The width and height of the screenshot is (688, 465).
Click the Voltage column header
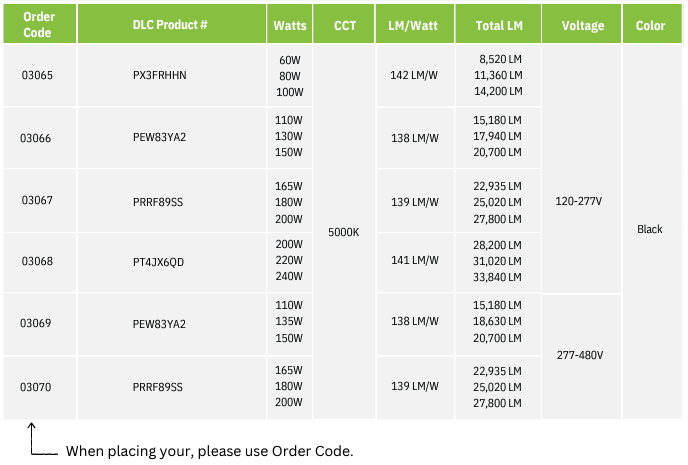click(582, 24)
